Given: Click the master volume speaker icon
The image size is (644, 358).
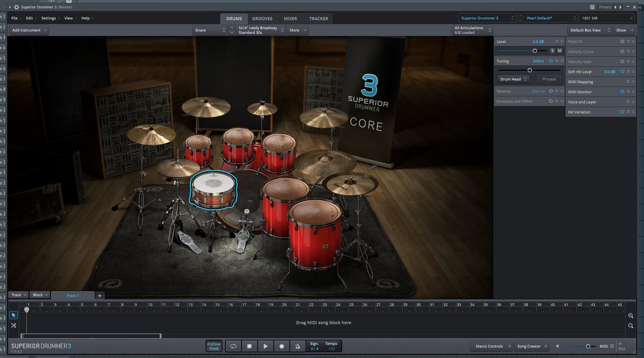Looking at the screenshot, I should coord(558,346).
